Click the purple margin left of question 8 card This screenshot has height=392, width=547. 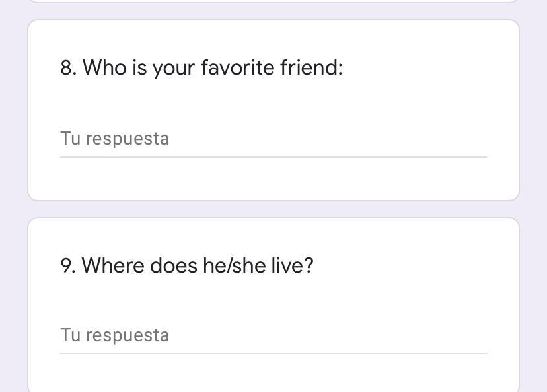click(x=13, y=110)
